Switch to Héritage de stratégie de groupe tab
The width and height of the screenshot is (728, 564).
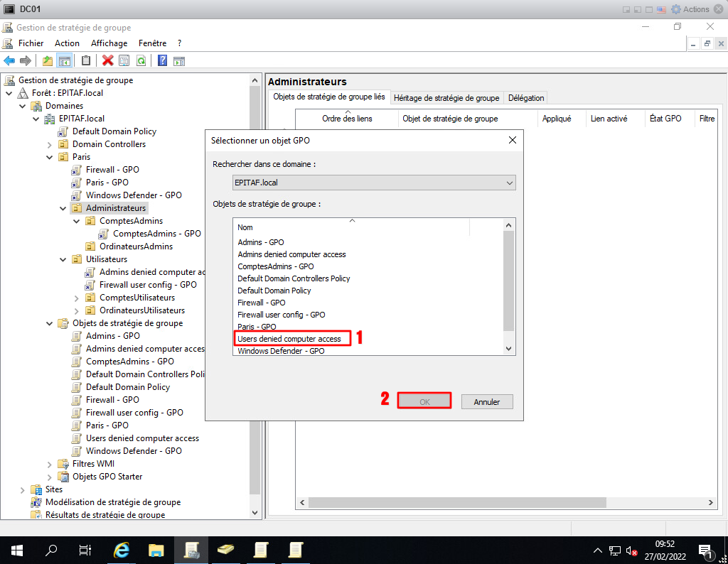click(x=446, y=98)
